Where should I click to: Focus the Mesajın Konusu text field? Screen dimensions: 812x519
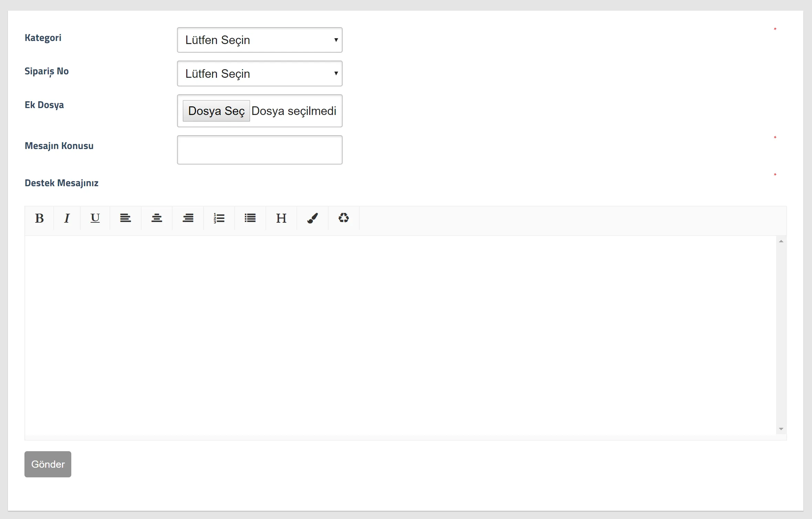click(260, 150)
